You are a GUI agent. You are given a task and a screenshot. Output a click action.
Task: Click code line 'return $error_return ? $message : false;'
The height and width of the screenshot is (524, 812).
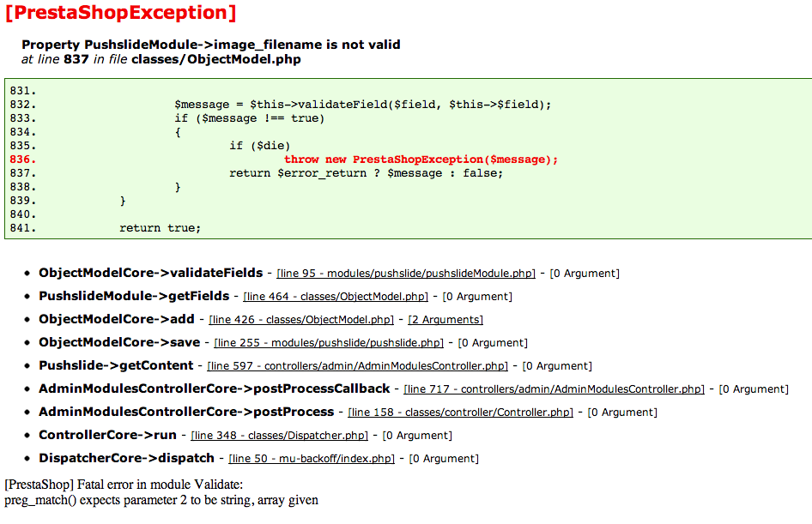pos(367,173)
